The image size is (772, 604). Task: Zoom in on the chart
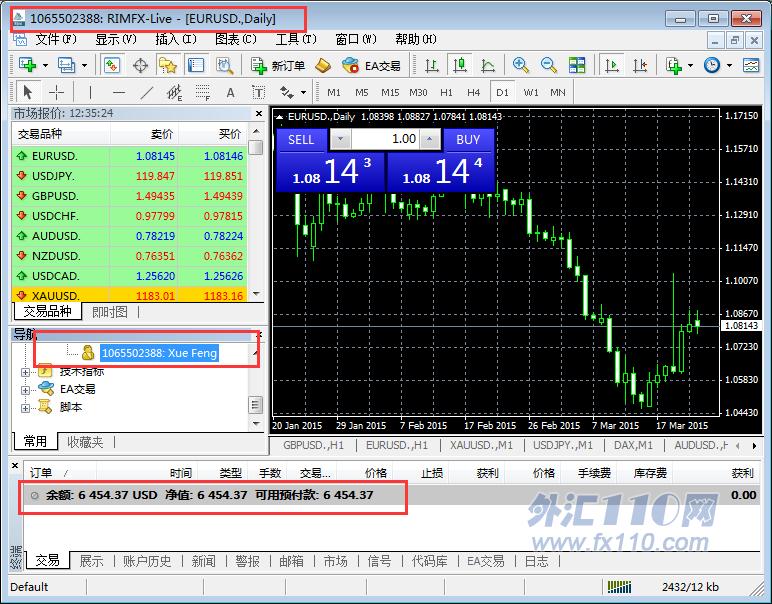pyautogui.click(x=520, y=65)
